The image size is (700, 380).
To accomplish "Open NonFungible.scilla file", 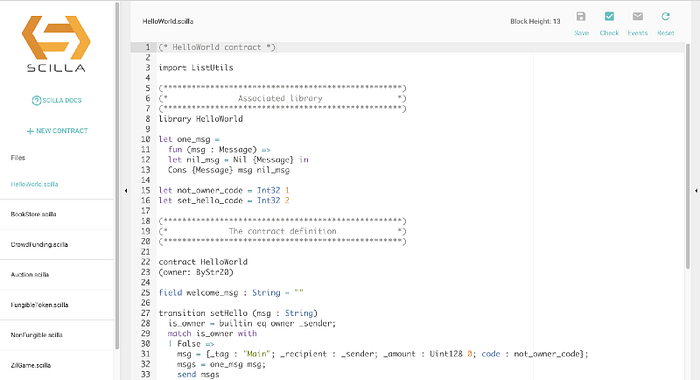I will click(37, 334).
